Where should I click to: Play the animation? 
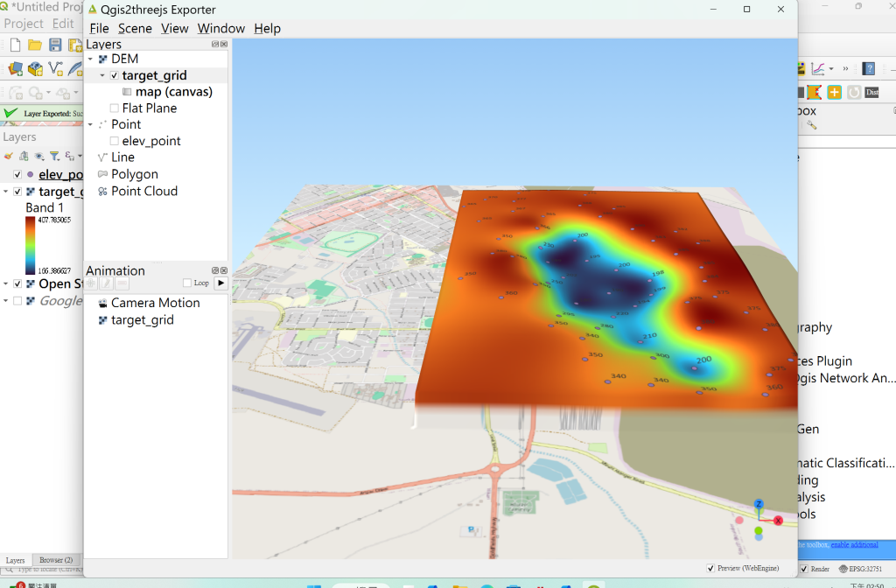tap(221, 283)
